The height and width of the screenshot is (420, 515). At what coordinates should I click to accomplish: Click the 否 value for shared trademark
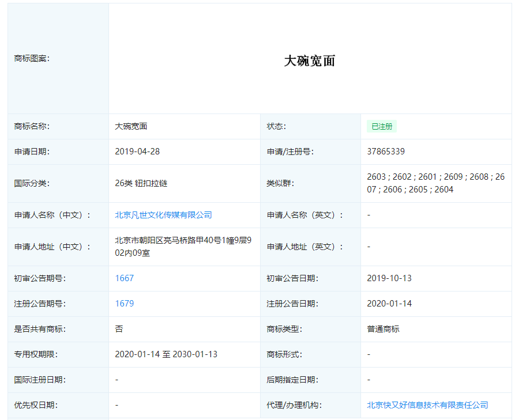tap(119, 329)
